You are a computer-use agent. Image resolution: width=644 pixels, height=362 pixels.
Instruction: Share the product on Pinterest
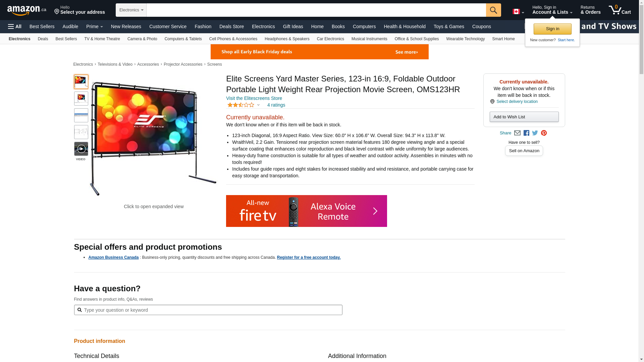coord(544,133)
